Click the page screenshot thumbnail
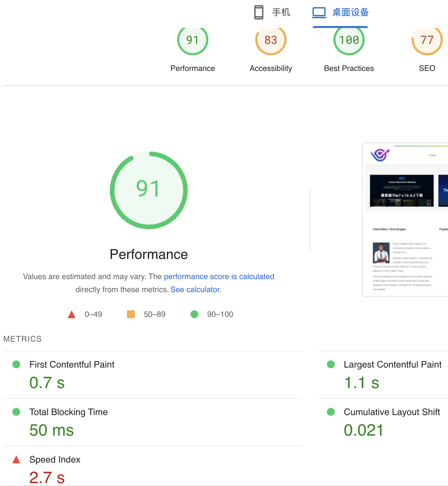The width and height of the screenshot is (448, 486). click(x=405, y=220)
